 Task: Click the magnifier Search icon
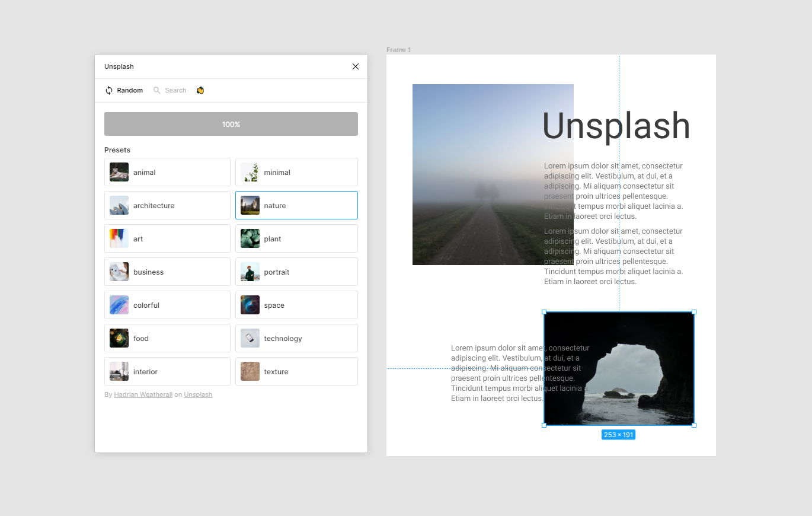157,90
